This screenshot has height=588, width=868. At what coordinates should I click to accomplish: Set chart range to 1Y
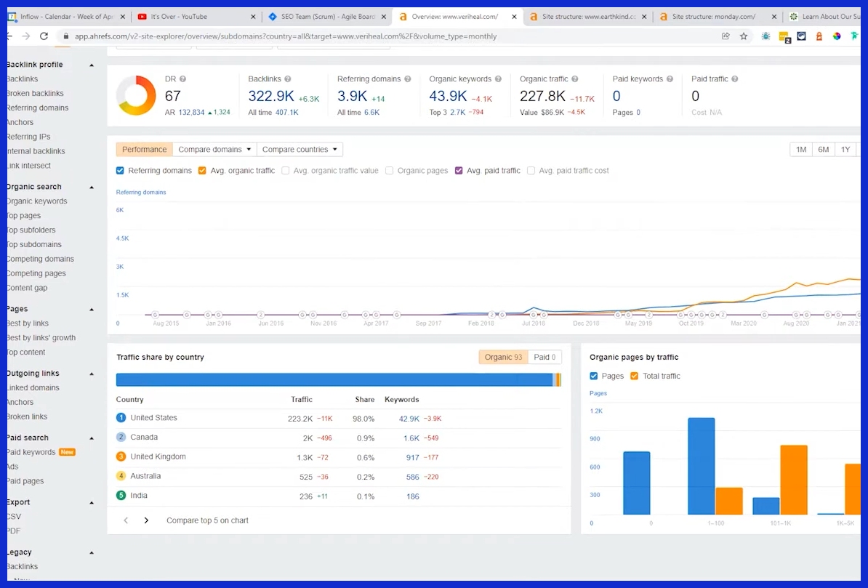(845, 150)
